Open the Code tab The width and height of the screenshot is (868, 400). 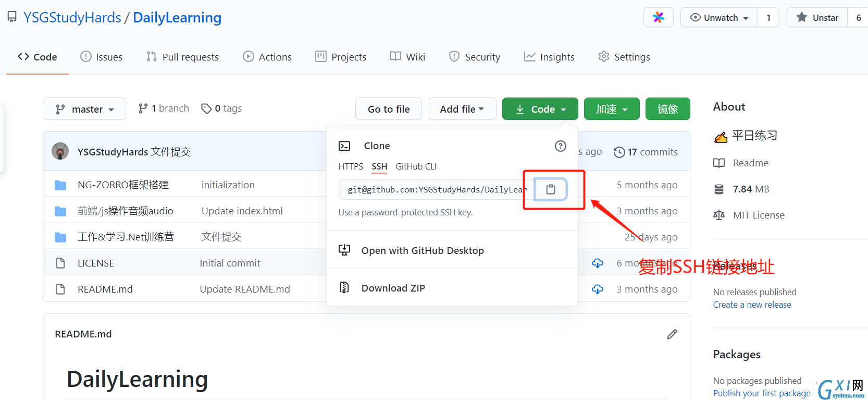[x=38, y=57]
